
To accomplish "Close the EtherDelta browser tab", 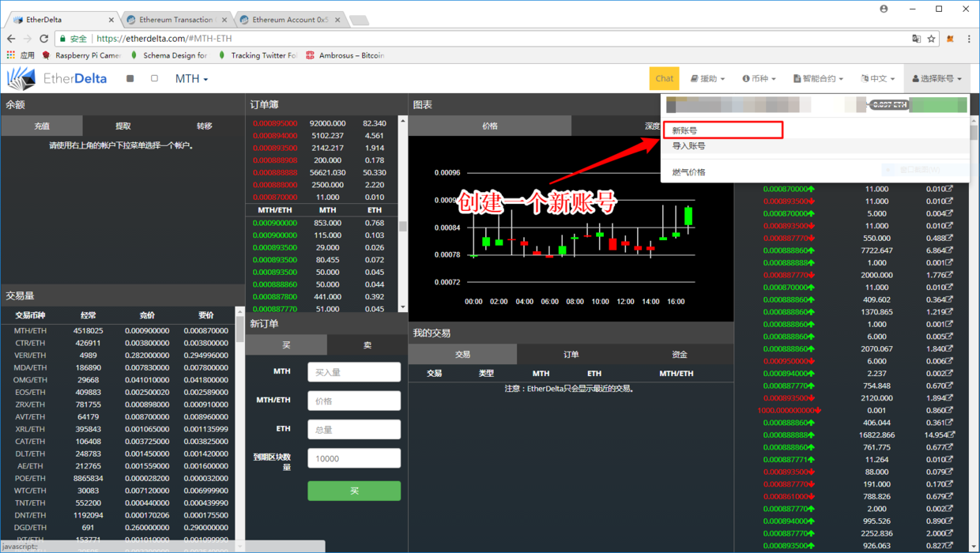I will (x=111, y=20).
